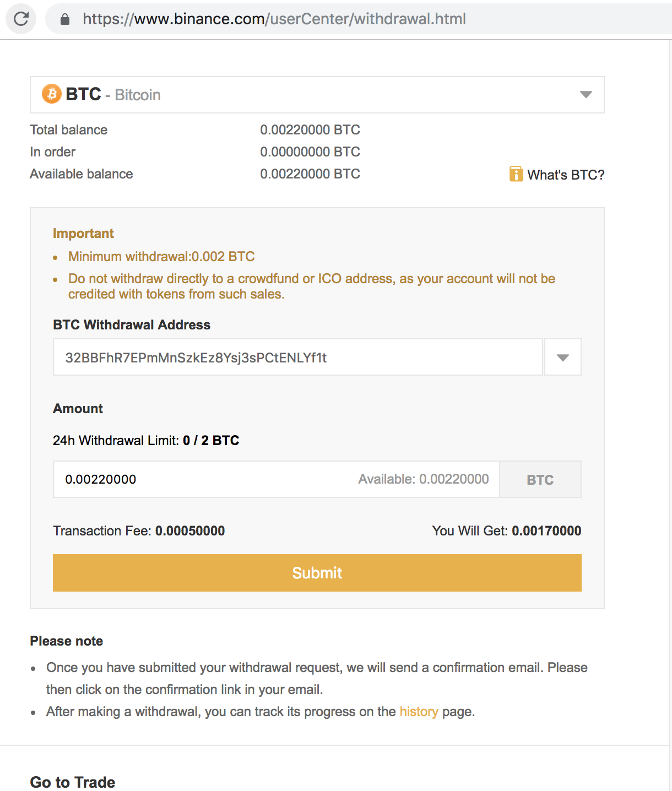The image size is (672, 791).
Task: Open the history page link
Action: click(x=419, y=712)
